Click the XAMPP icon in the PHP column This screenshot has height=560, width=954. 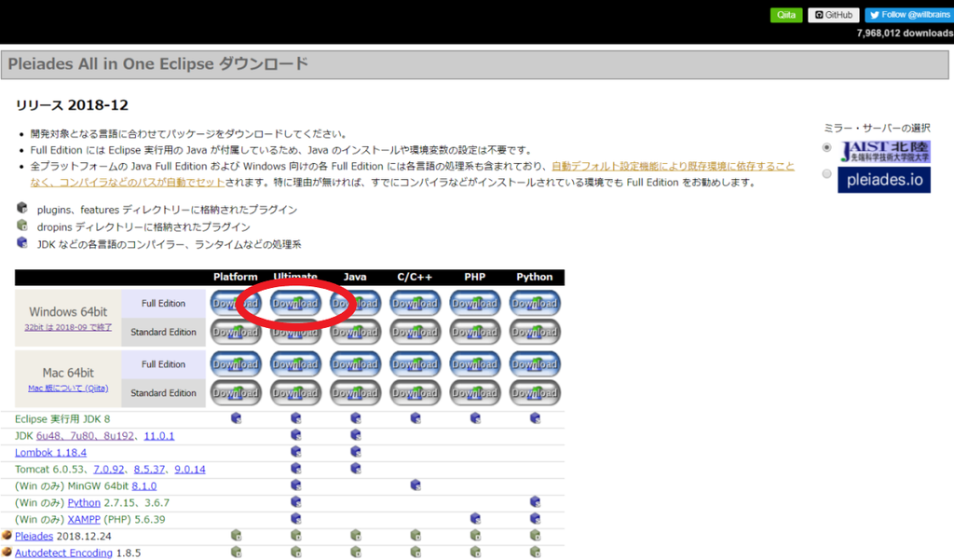click(474, 519)
